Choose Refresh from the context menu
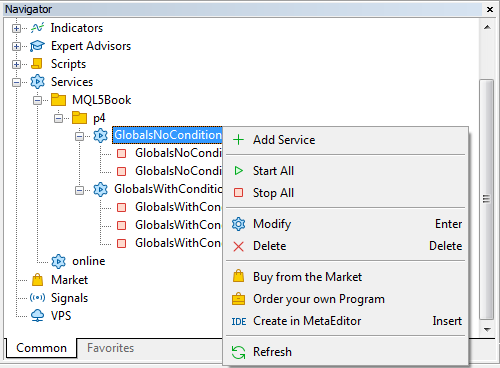The height and width of the screenshot is (368, 500). tap(346, 352)
